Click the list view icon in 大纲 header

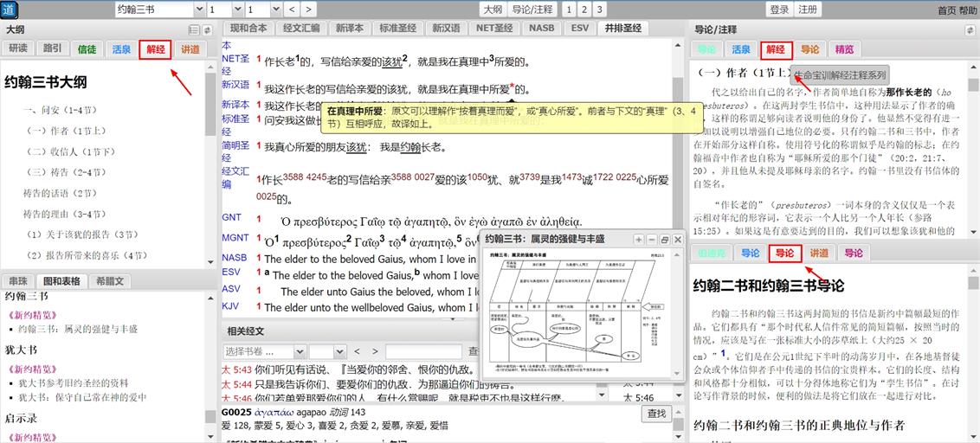pos(194,29)
